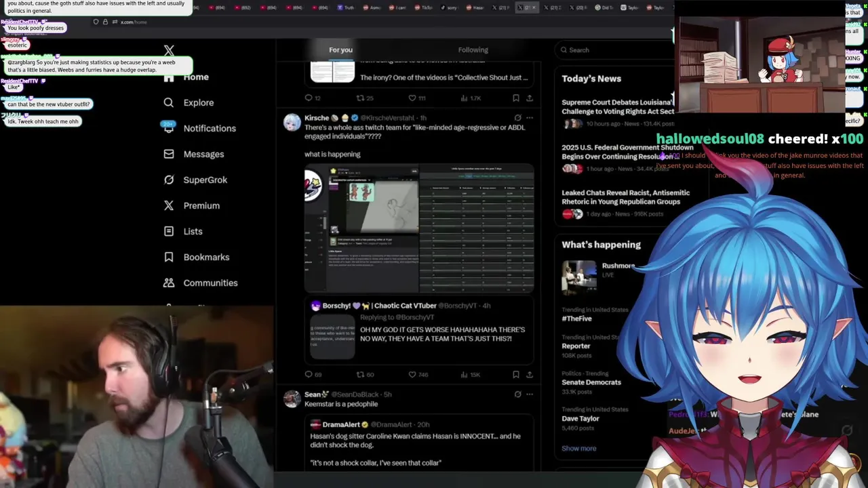Open Premium in the sidebar

coord(201,206)
